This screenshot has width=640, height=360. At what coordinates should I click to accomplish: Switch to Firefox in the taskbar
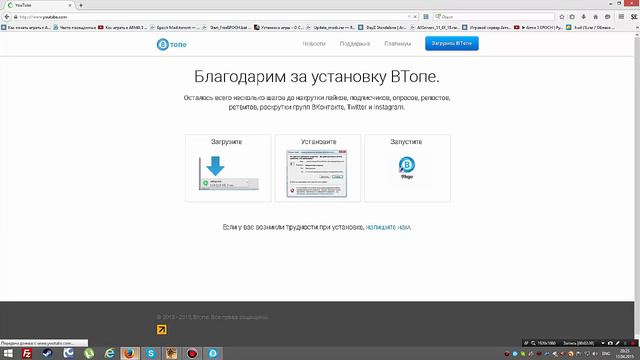point(130,353)
